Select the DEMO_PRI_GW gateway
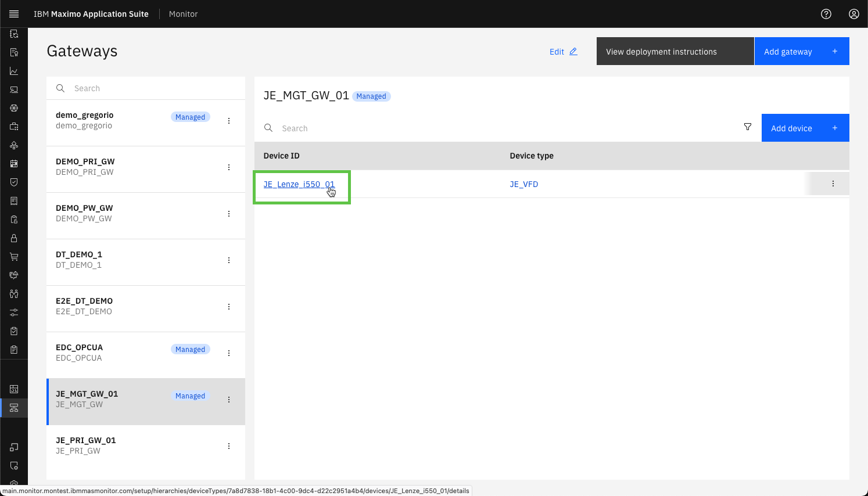 [x=146, y=170]
